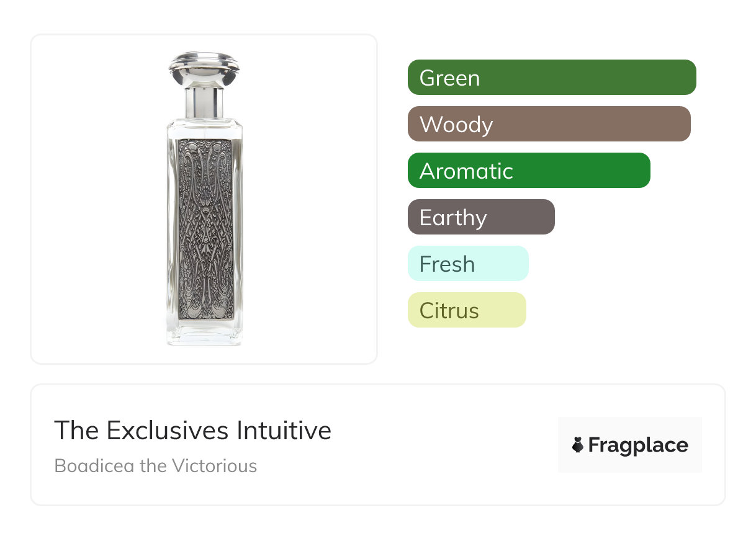The image size is (756, 536).
Task: Click the pale yellow Citrus accord
Action: click(x=467, y=310)
